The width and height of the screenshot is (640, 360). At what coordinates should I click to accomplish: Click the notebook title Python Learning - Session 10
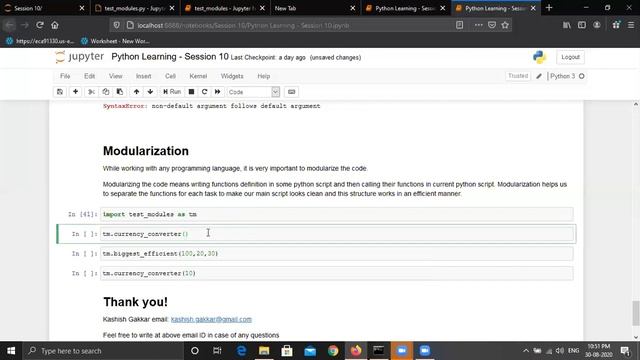pyautogui.click(x=170, y=57)
